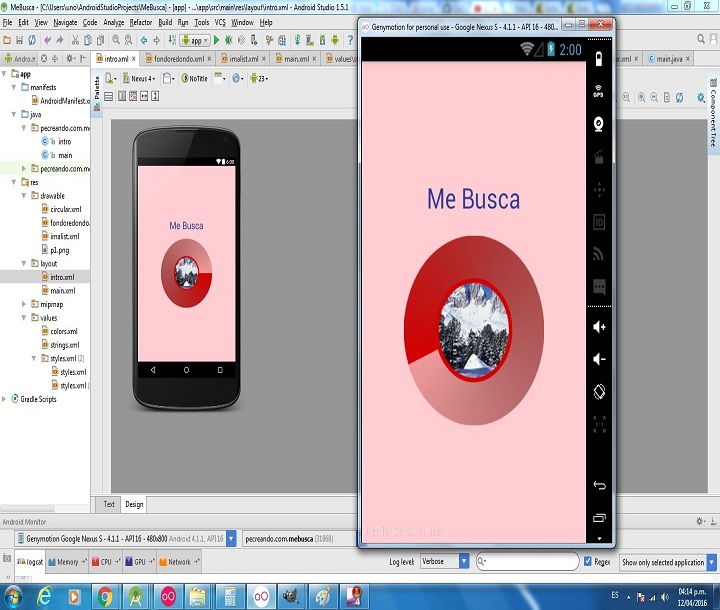This screenshot has height=610, width=720.
Task: Click the Open folder toolbar icon
Action: 7,40
